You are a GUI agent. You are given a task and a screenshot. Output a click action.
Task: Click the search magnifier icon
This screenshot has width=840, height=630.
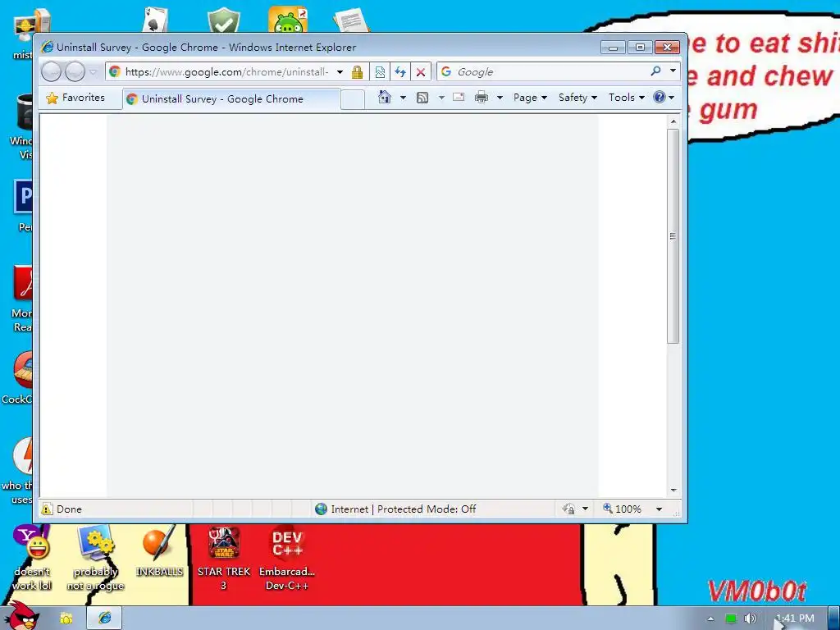click(x=655, y=71)
